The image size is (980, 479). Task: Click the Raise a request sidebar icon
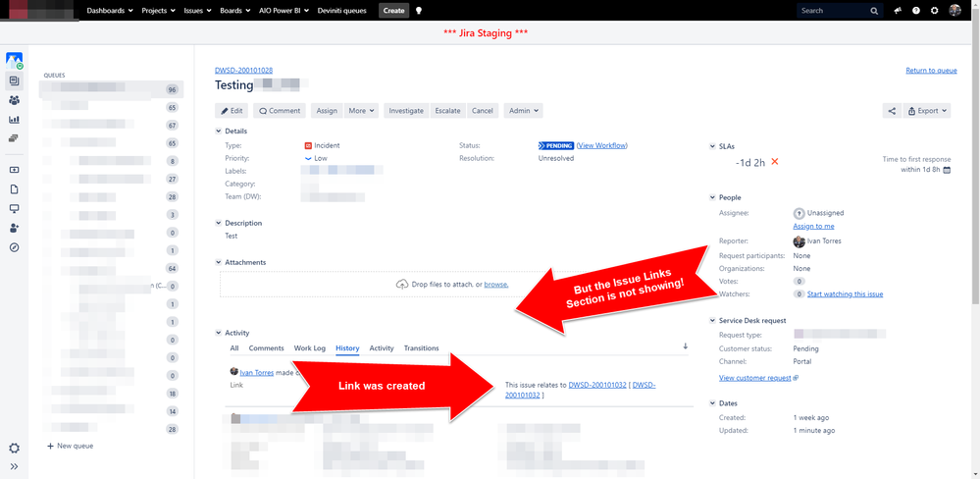[x=14, y=170]
